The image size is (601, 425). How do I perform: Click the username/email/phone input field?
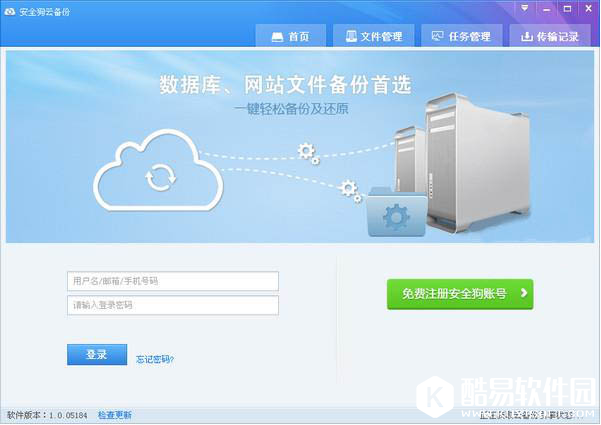tap(173, 281)
